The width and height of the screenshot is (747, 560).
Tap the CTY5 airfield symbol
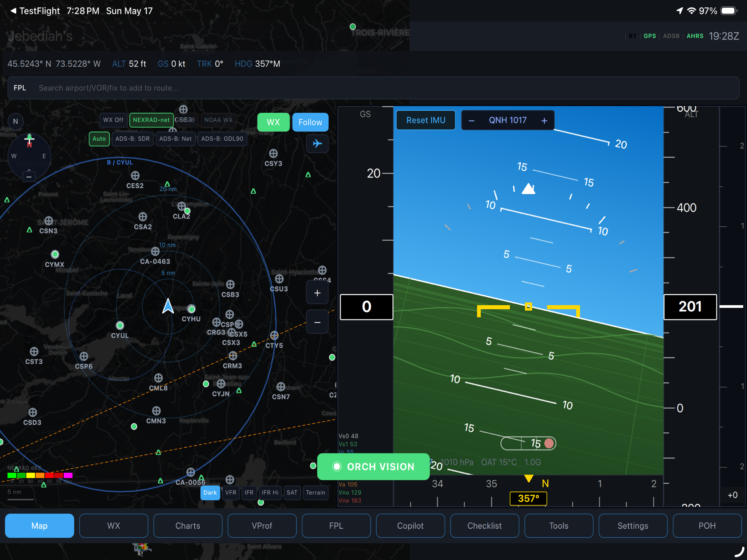point(274,336)
